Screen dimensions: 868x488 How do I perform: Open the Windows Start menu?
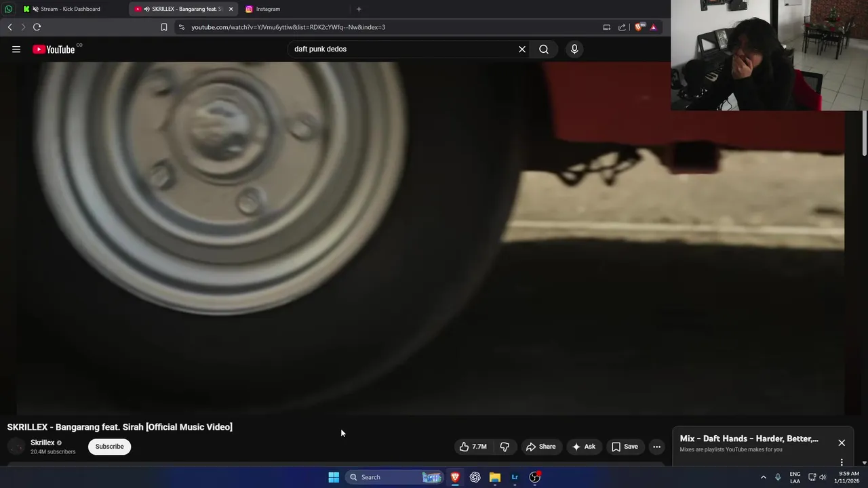[x=334, y=477]
